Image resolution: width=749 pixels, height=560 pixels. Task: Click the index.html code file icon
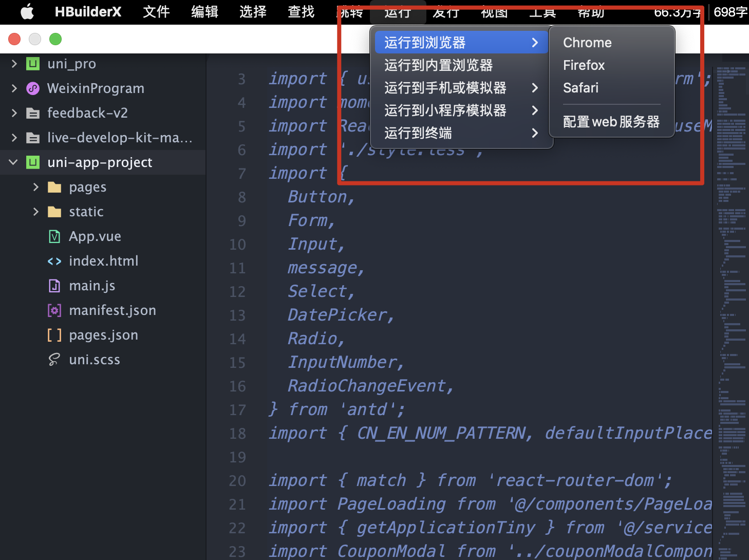(x=54, y=261)
